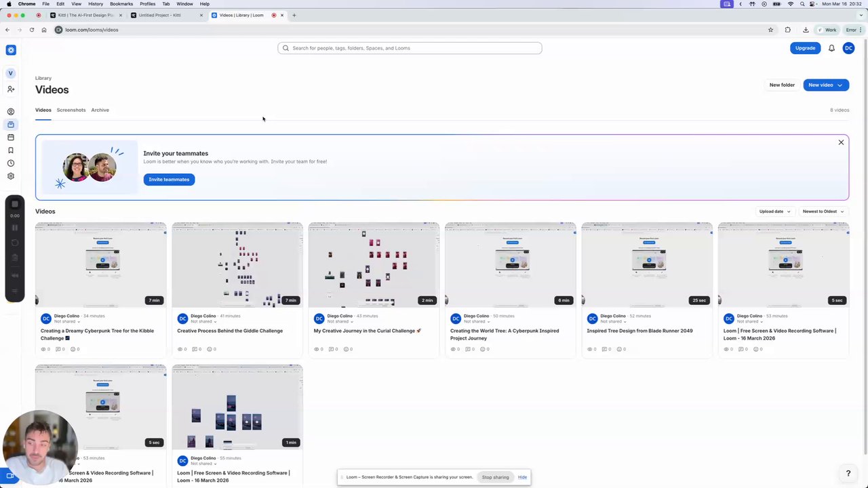Viewport: 868px width, 488px height.
Task: Pause recording on recorder control bar
Action: coord(15,228)
